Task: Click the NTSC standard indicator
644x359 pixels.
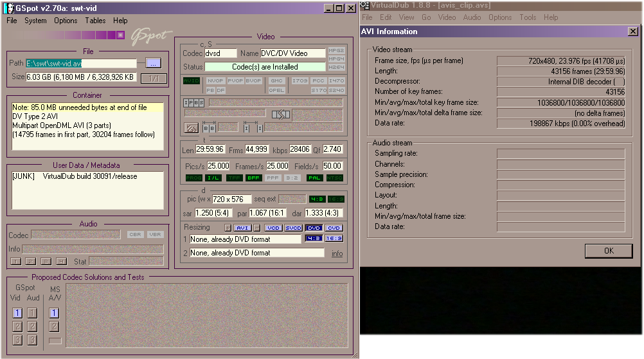Action: [x=334, y=178]
